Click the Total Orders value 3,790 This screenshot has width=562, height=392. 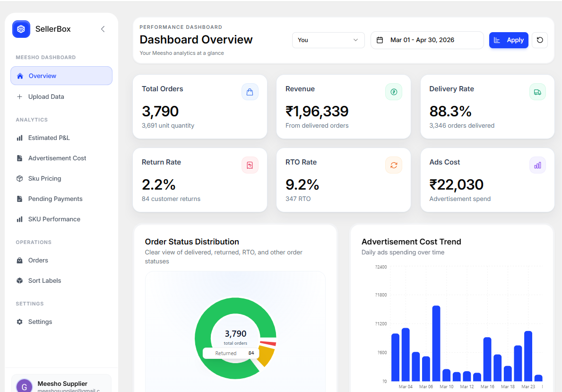[160, 112]
